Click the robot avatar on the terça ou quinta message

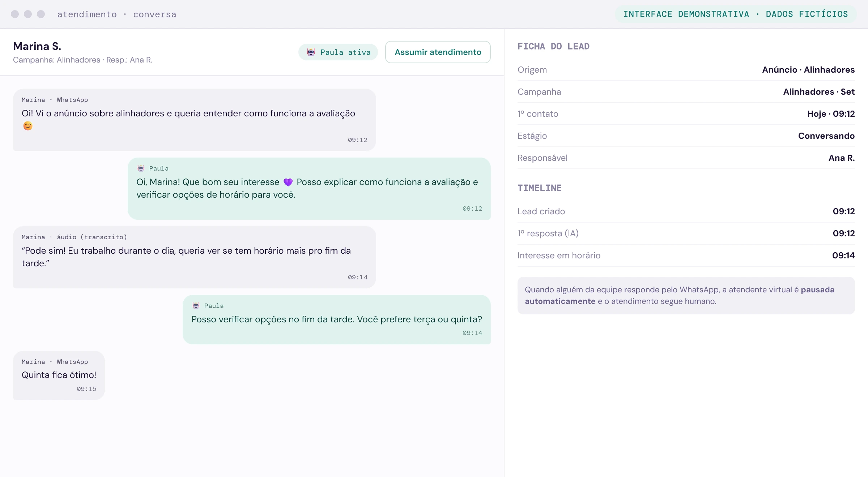196,306
